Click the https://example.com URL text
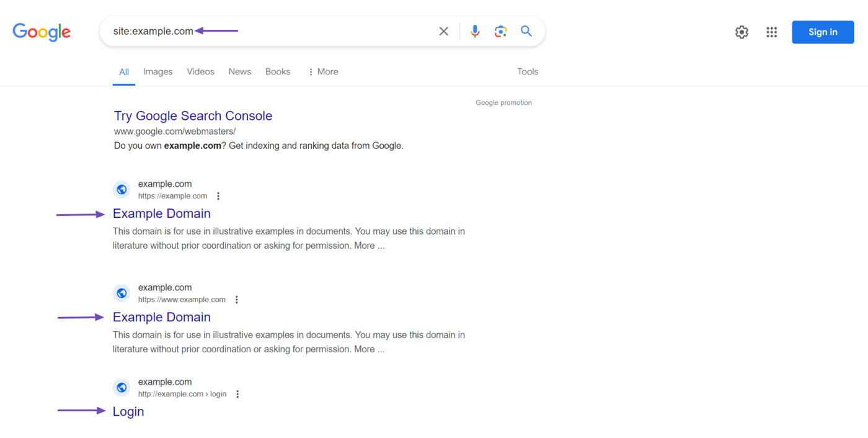This screenshot has width=868, height=438. point(172,196)
